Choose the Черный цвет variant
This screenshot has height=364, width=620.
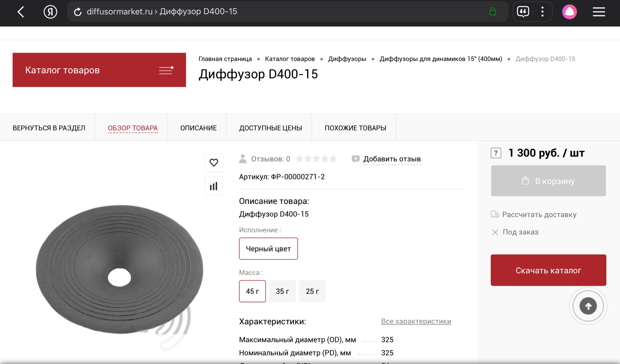pyautogui.click(x=268, y=249)
